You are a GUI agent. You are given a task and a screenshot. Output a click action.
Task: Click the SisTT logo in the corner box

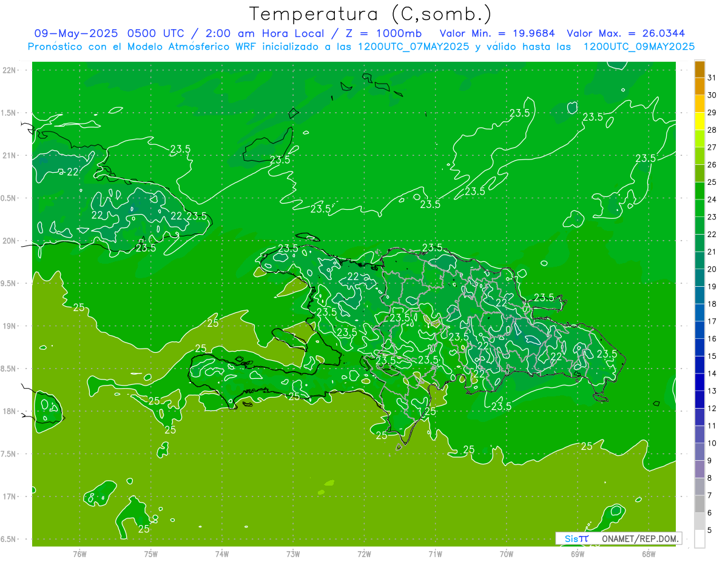(576, 538)
